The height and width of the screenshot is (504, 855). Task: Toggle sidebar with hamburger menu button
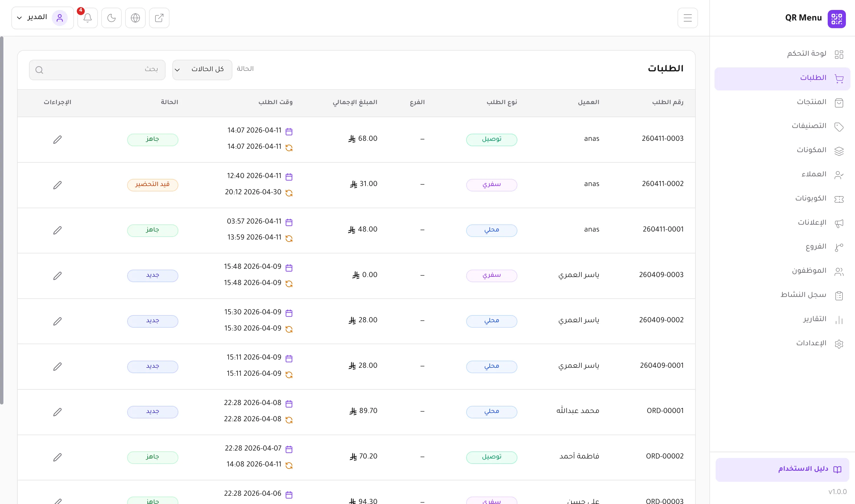coord(687,18)
